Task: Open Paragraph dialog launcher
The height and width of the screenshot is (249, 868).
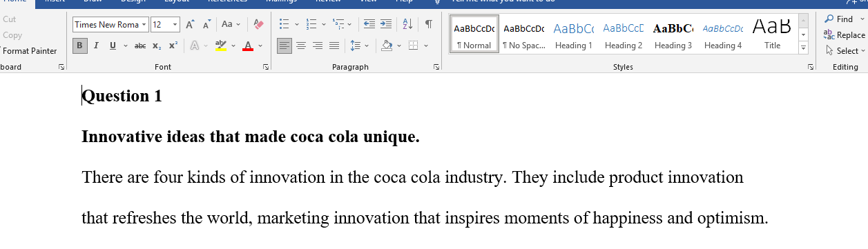Action: point(436,67)
